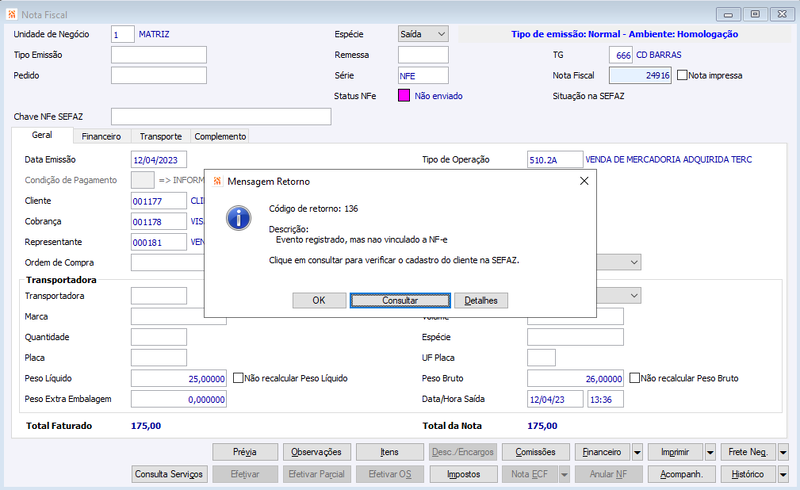Click the Nota Fiscal window app icon
Viewport: 800px width, 490px height.
click(12, 14)
